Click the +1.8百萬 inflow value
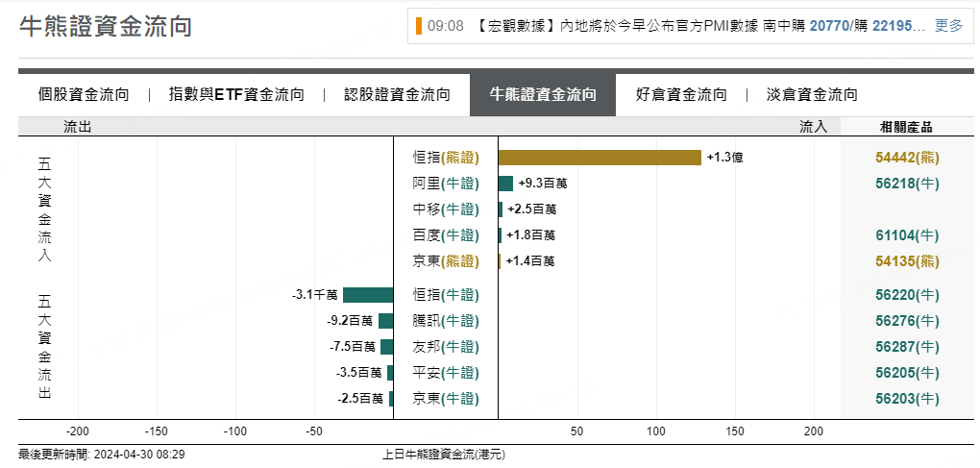Viewport: 980px width, 468px height. 530,235
